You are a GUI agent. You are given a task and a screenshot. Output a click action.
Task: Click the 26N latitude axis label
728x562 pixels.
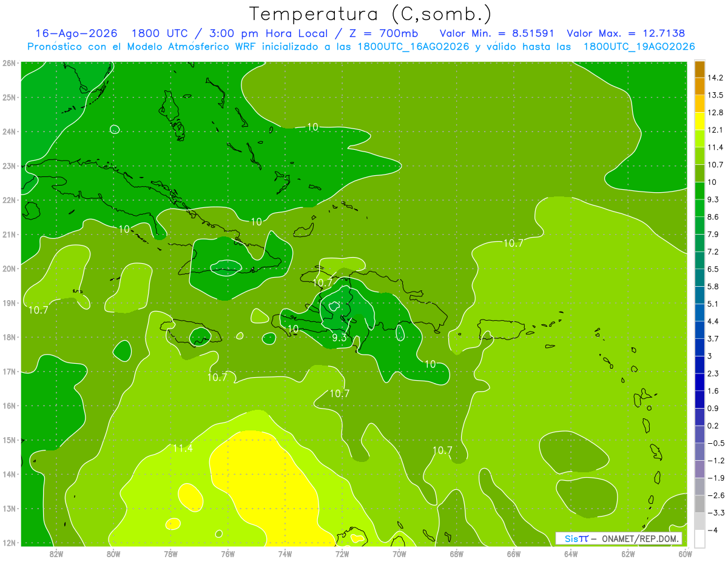[x=9, y=63]
